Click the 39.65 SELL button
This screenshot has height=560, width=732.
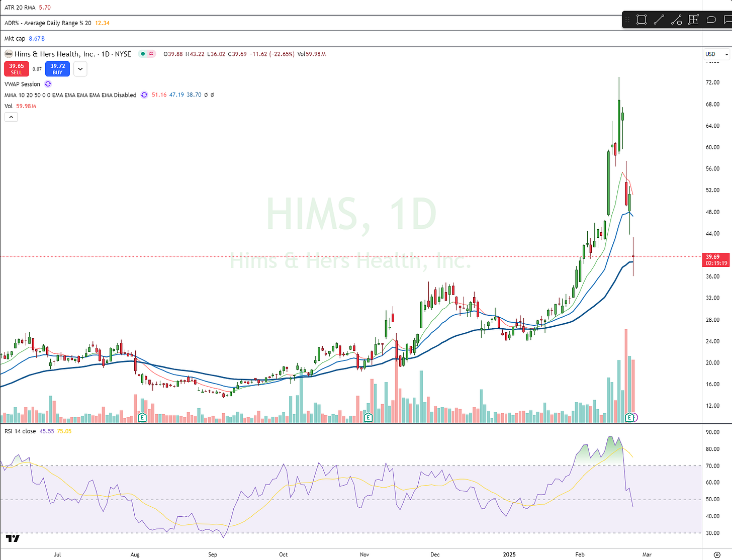coord(17,69)
